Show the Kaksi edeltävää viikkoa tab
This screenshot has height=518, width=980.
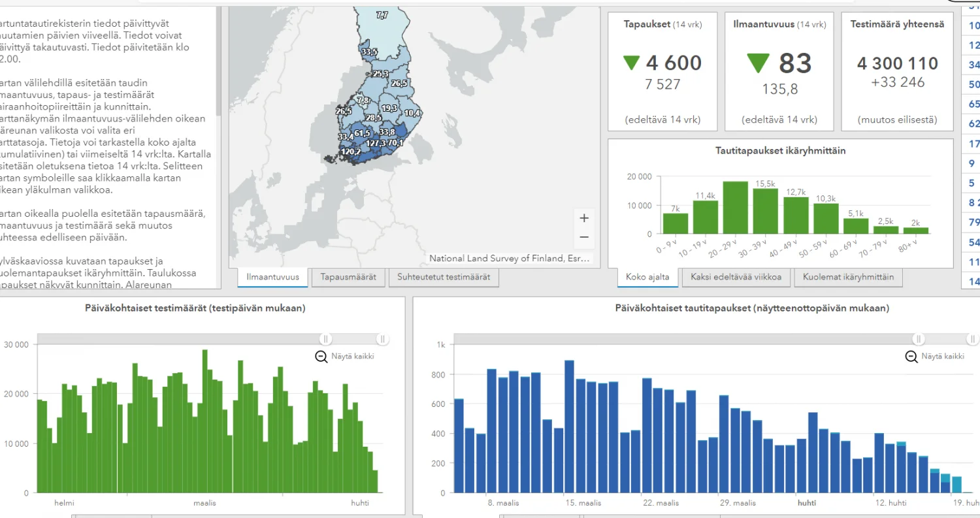coord(735,277)
